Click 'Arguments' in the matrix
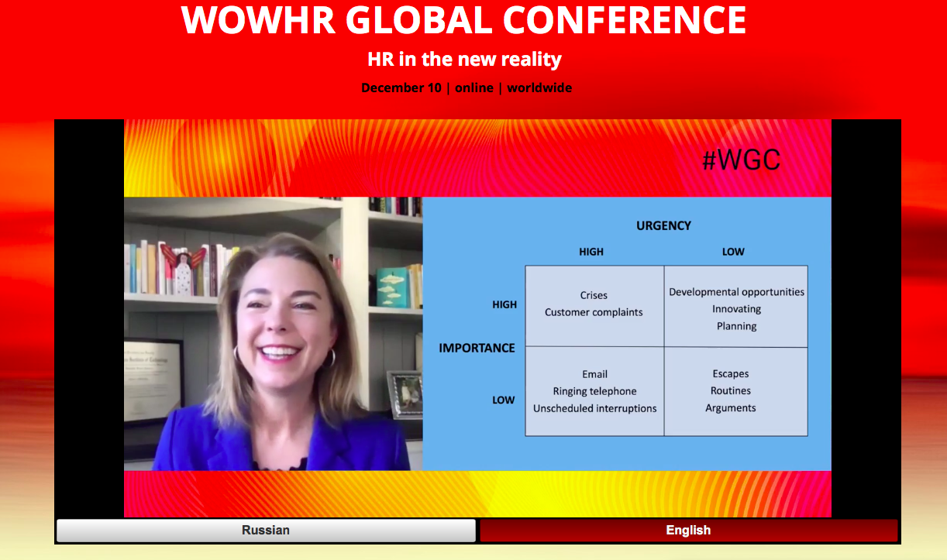947x560 pixels. tap(730, 408)
